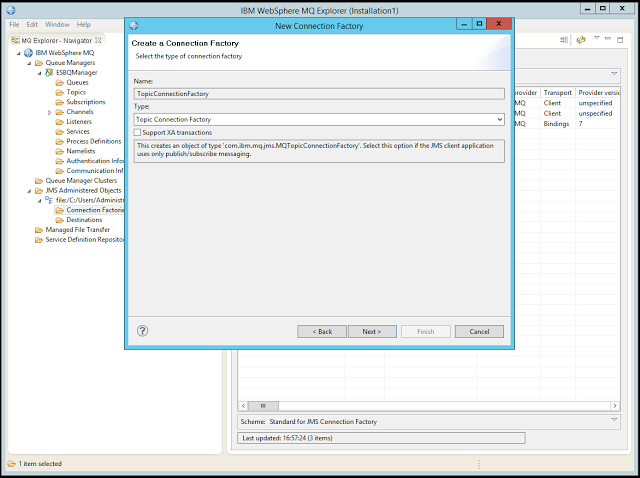Image resolution: width=640 pixels, height=478 pixels.
Task: Click the provider version value 7
Action: click(580, 124)
